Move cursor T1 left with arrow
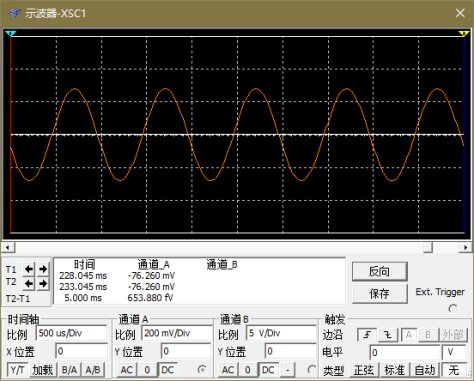 (29, 269)
